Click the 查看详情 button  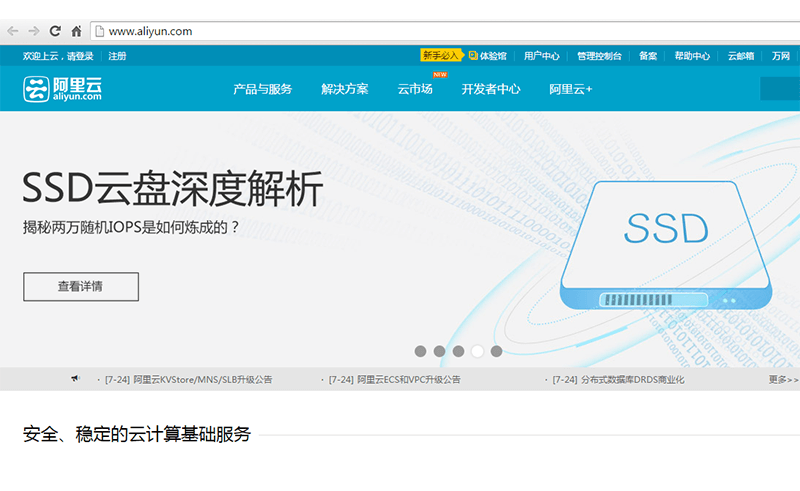pyautogui.click(x=81, y=286)
